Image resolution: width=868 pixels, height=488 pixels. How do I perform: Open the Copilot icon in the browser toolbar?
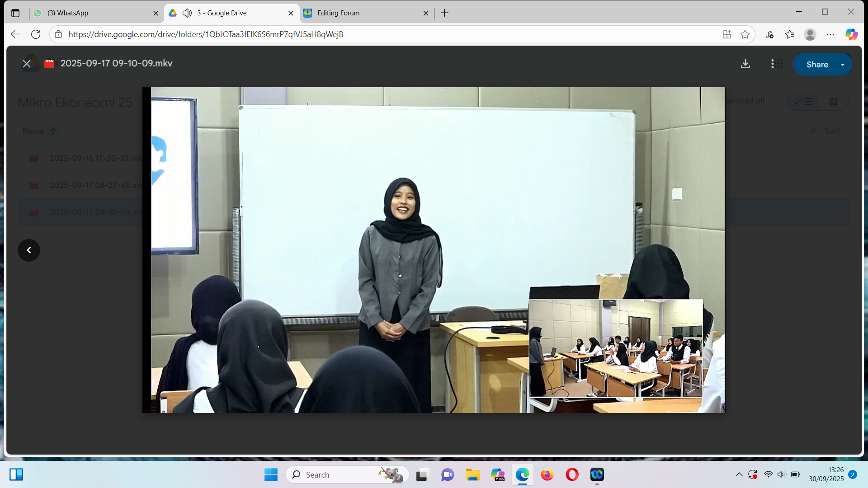(851, 34)
